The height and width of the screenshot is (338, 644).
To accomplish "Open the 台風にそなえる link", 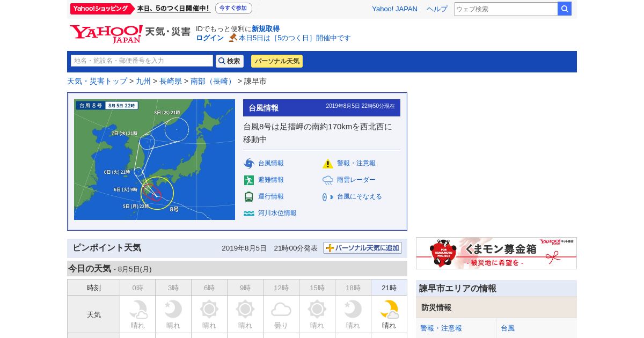I will (x=360, y=197).
